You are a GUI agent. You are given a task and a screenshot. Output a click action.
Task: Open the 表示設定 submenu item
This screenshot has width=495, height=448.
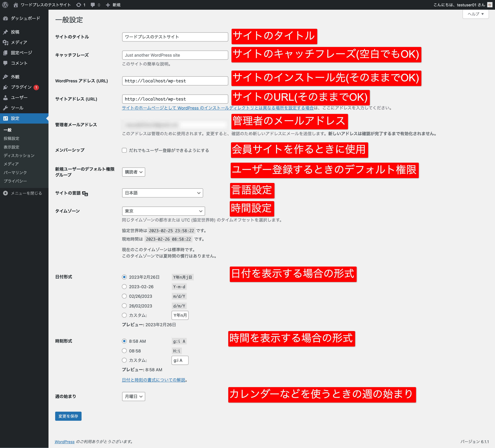coord(11,147)
